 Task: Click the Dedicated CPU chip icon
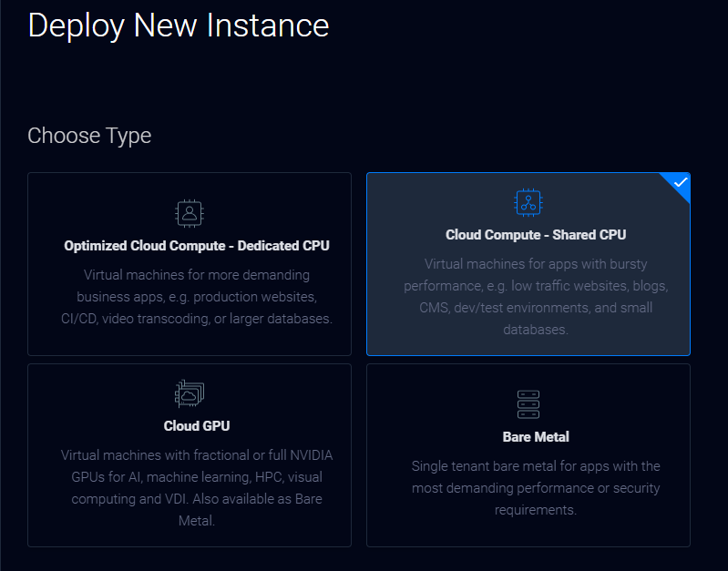click(190, 213)
